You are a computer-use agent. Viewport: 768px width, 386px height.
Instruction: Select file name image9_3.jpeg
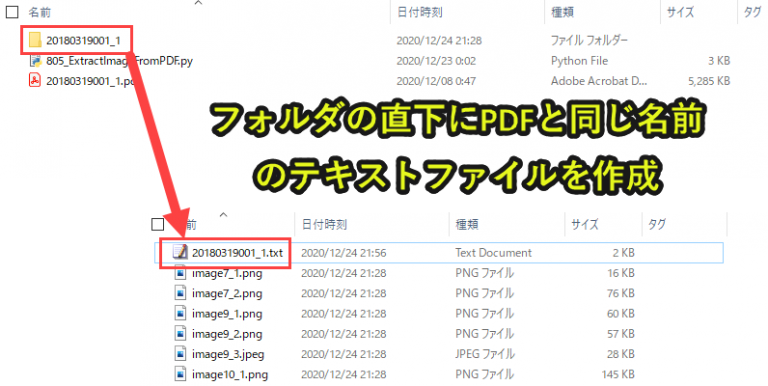[228, 354]
